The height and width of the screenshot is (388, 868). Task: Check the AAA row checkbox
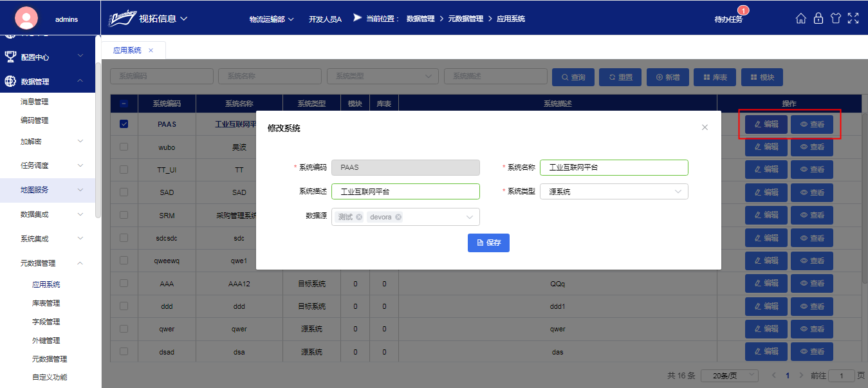coord(124,283)
